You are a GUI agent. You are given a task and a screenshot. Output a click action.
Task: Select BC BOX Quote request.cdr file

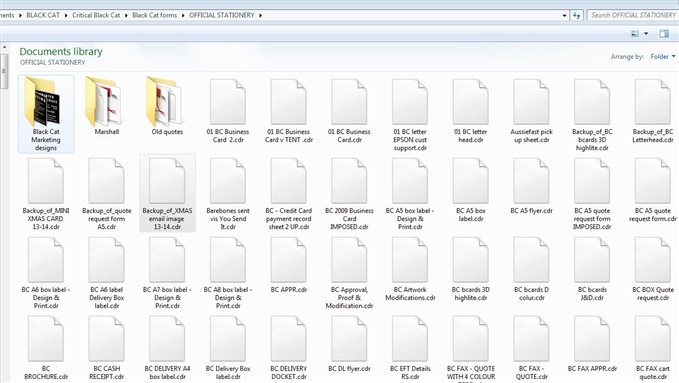(653, 269)
